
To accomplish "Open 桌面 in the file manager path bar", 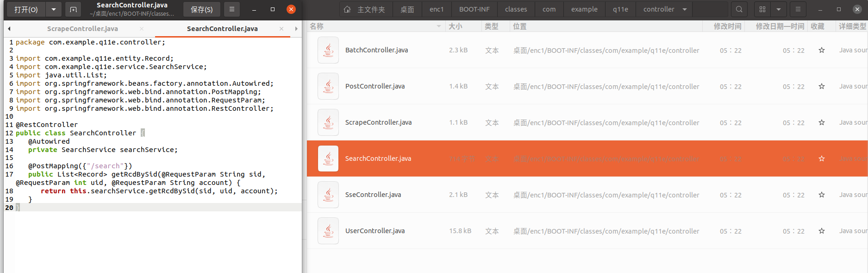I will pos(407,9).
